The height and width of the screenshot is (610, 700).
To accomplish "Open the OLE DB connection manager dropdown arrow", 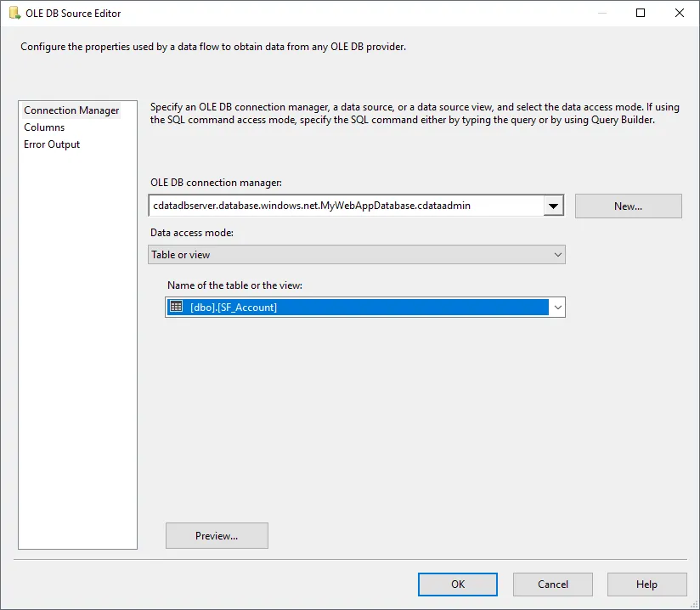I will point(554,206).
